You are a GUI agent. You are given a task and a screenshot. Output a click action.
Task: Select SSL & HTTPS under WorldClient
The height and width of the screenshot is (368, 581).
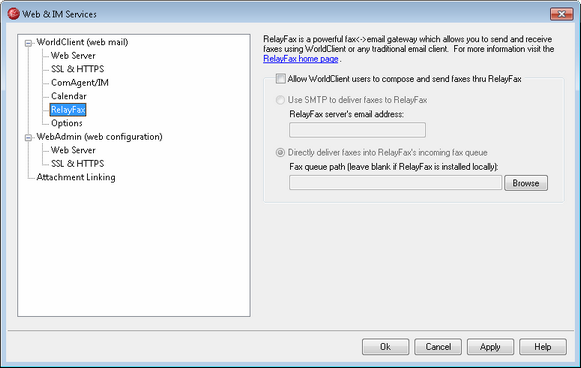(77, 69)
